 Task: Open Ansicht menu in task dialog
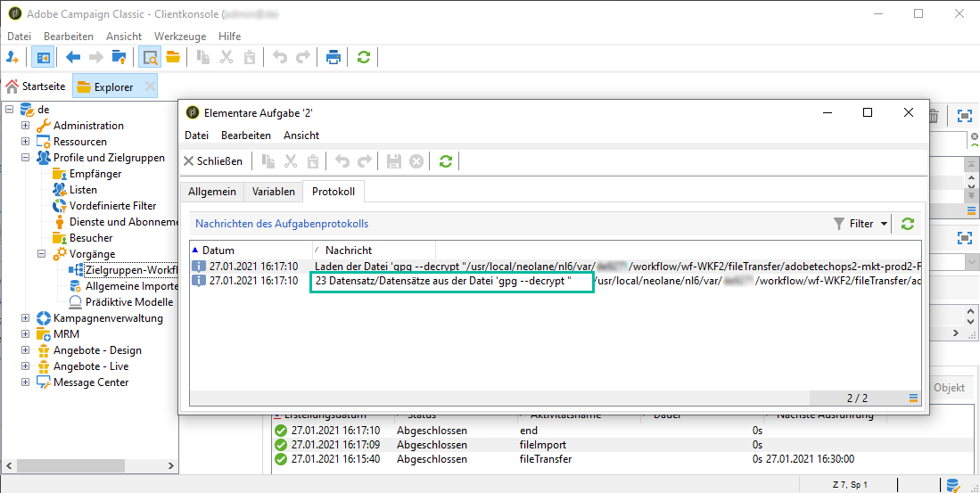pyautogui.click(x=301, y=135)
